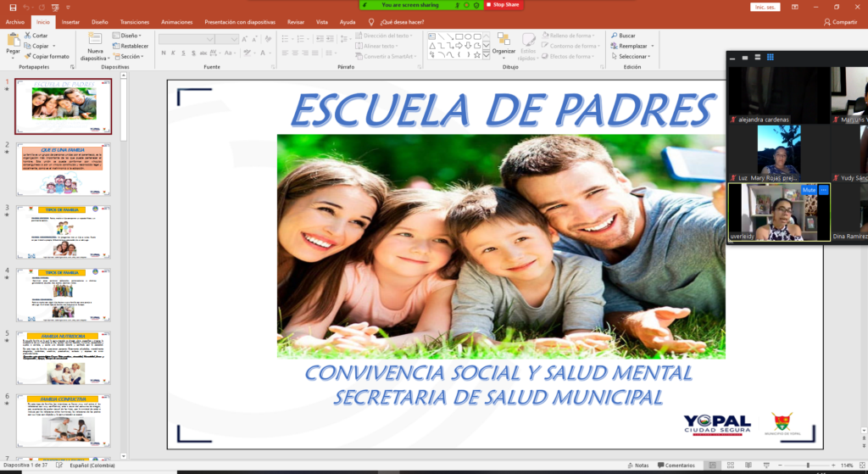Click the font color A button
Screen dimensions: 868x474
tap(263, 53)
